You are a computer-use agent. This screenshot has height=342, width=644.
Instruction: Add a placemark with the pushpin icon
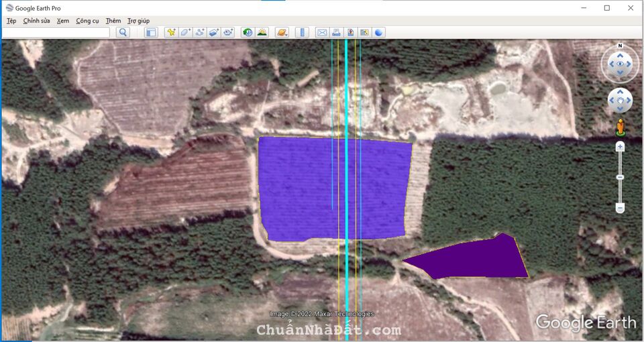tap(171, 32)
